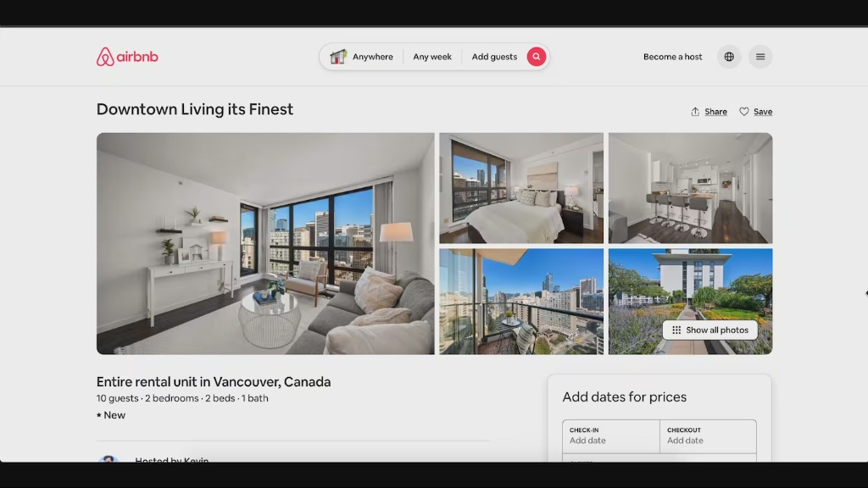Click the share upload icon
This screenshot has height=488, width=868.
tap(695, 111)
